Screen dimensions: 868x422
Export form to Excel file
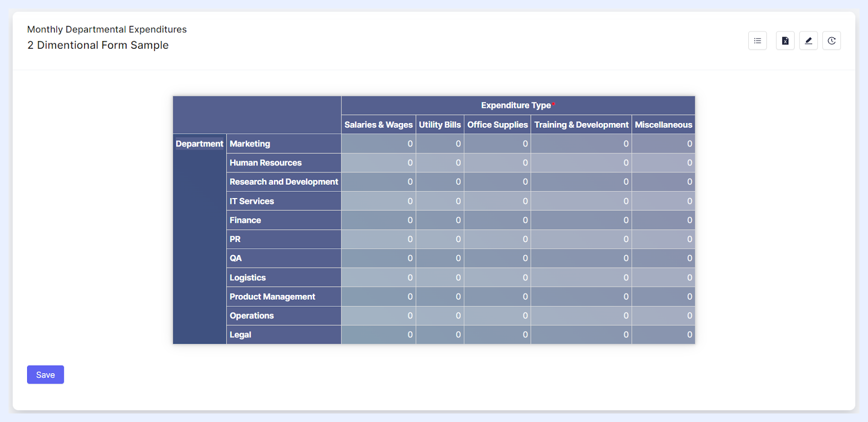coord(785,41)
